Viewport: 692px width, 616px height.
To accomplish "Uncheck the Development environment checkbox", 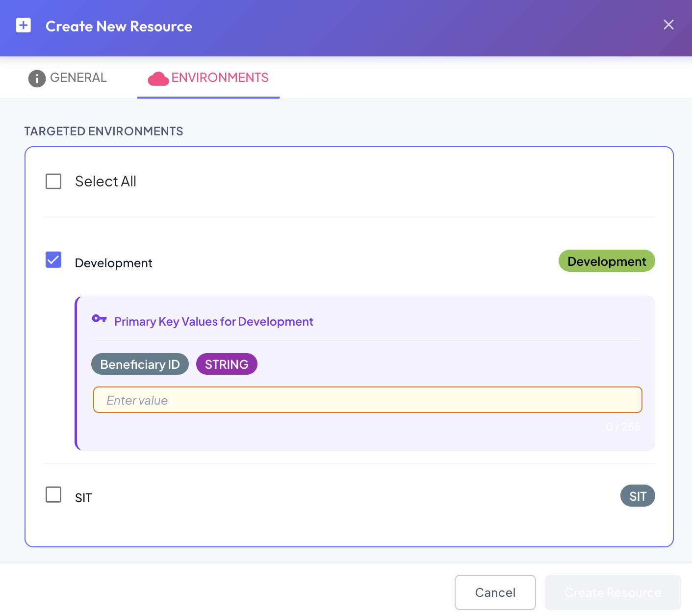I will [53, 259].
